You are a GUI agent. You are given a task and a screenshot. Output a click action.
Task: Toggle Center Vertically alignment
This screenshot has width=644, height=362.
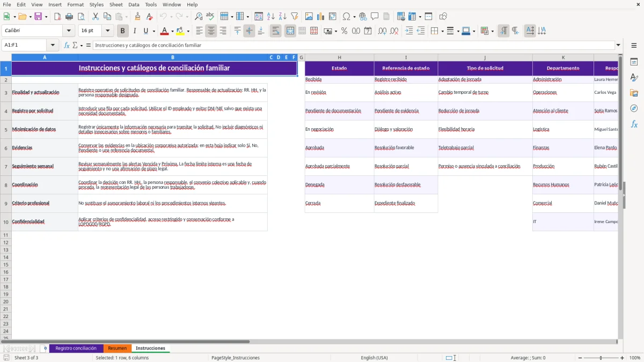[x=249, y=31]
